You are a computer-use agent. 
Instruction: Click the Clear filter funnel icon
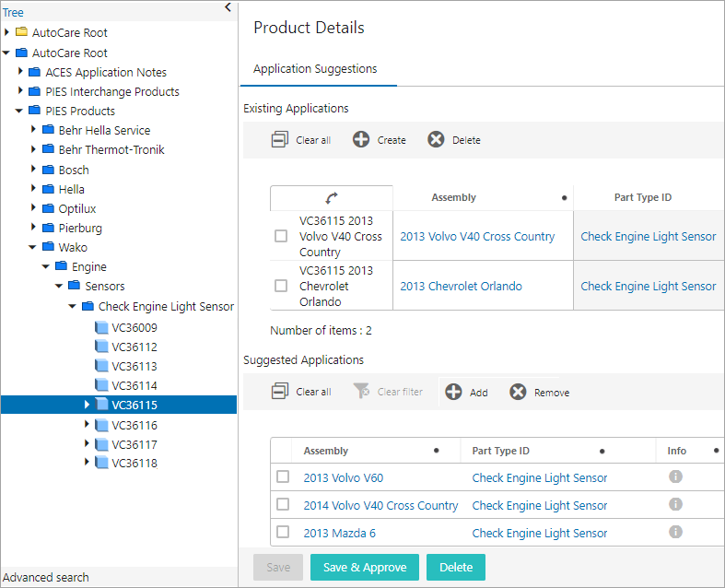361,391
